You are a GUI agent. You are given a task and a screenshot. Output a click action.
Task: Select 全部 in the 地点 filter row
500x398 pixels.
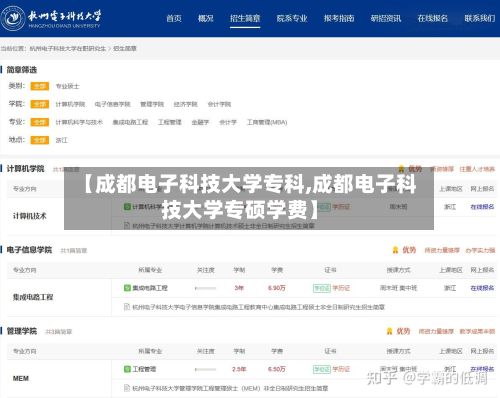coord(40,140)
